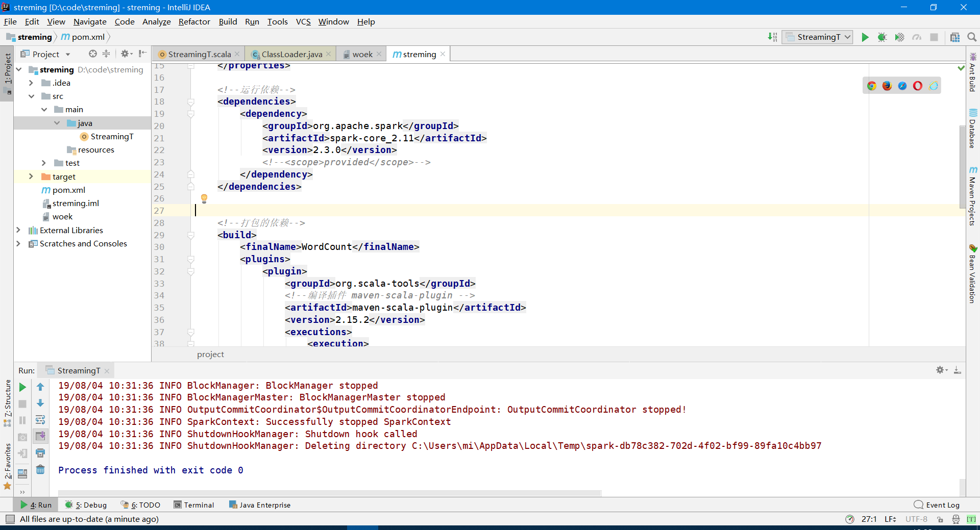Expand Scratches and Consoles node
Image resolution: width=980 pixels, height=530 pixels.
tap(19, 243)
